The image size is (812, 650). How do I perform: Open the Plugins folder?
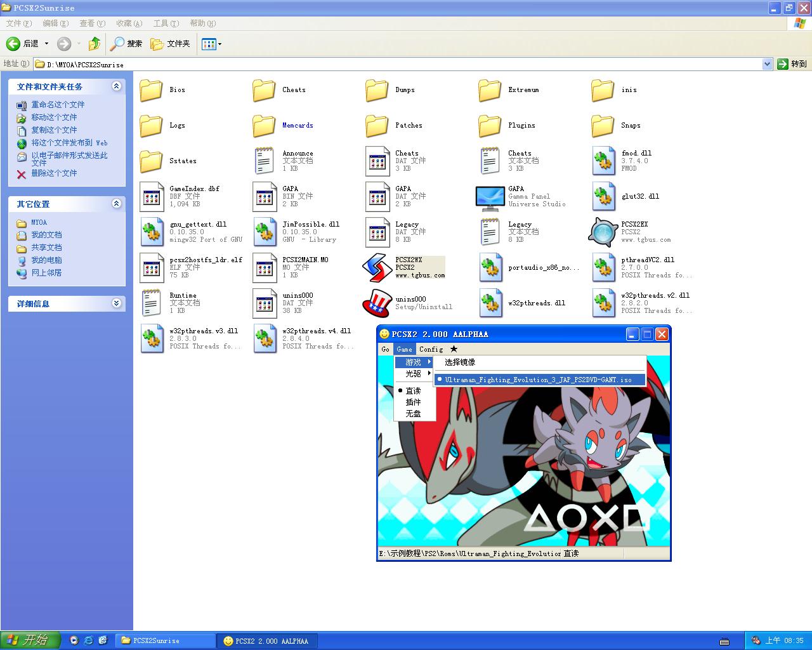point(490,126)
